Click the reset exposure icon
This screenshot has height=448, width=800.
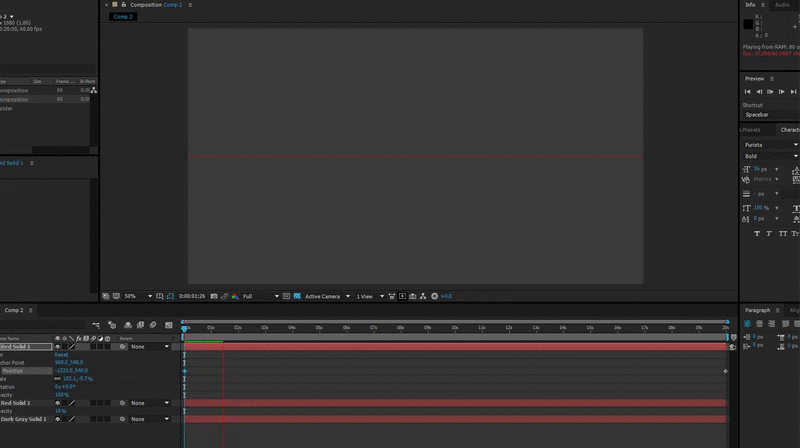pyautogui.click(x=435, y=296)
